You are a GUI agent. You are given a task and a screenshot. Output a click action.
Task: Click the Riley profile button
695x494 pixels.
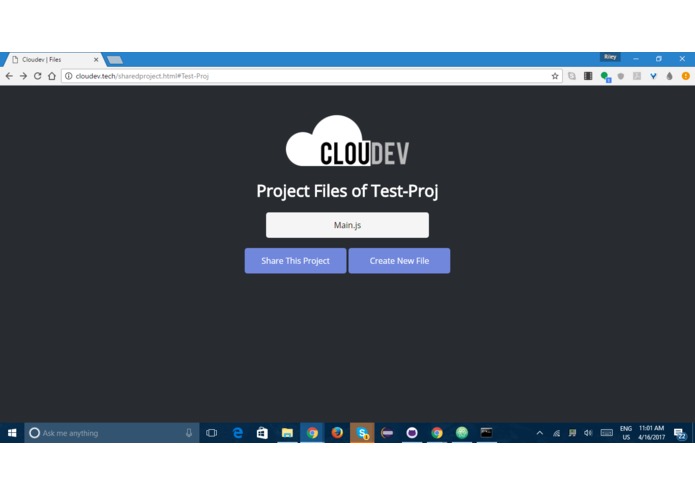click(x=610, y=57)
